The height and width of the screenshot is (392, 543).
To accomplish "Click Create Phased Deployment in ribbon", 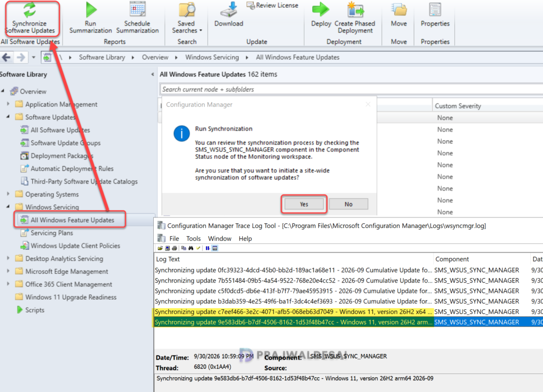I will pos(355,18).
